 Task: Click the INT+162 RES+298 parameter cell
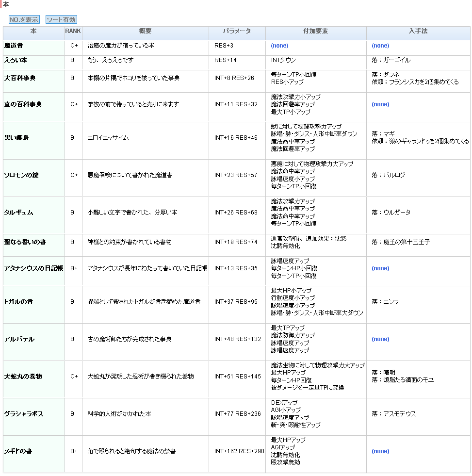click(x=239, y=451)
